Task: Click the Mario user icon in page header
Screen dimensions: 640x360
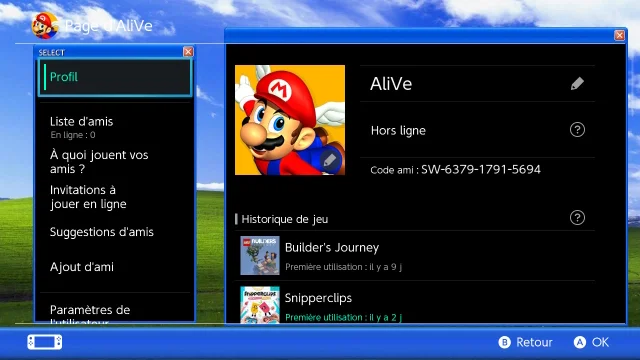Action: pyautogui.click(x=44, y=26)
